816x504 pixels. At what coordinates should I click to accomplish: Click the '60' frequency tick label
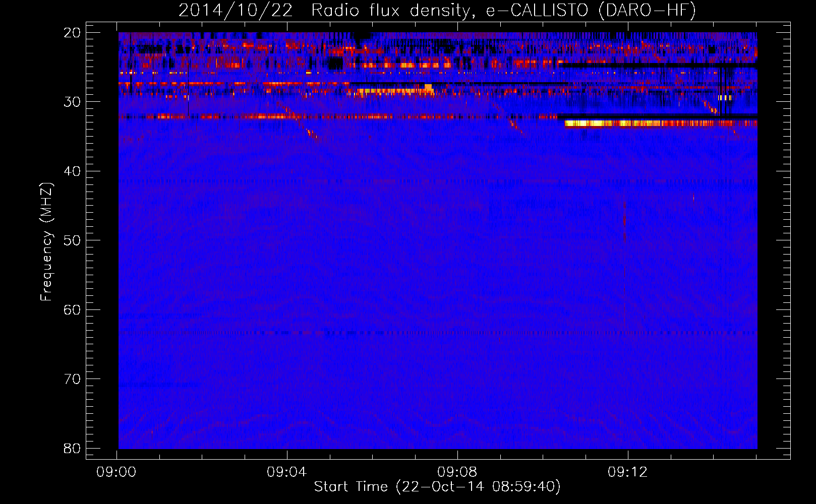pos(72,309)
